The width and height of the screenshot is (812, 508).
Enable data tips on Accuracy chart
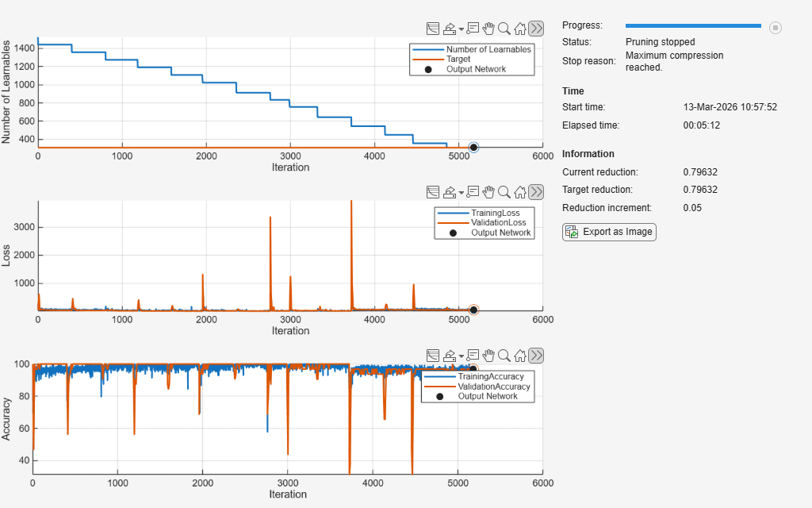pos(473,356)
